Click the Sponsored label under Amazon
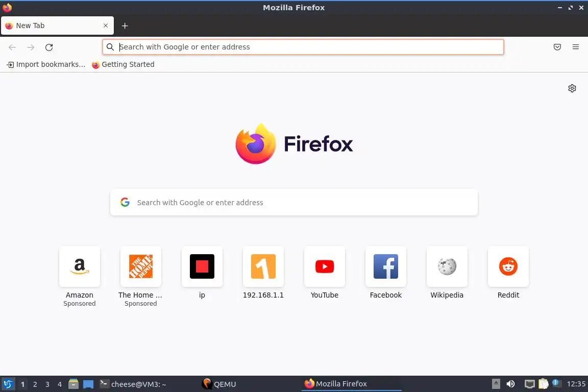 click(x=80, y=304)
